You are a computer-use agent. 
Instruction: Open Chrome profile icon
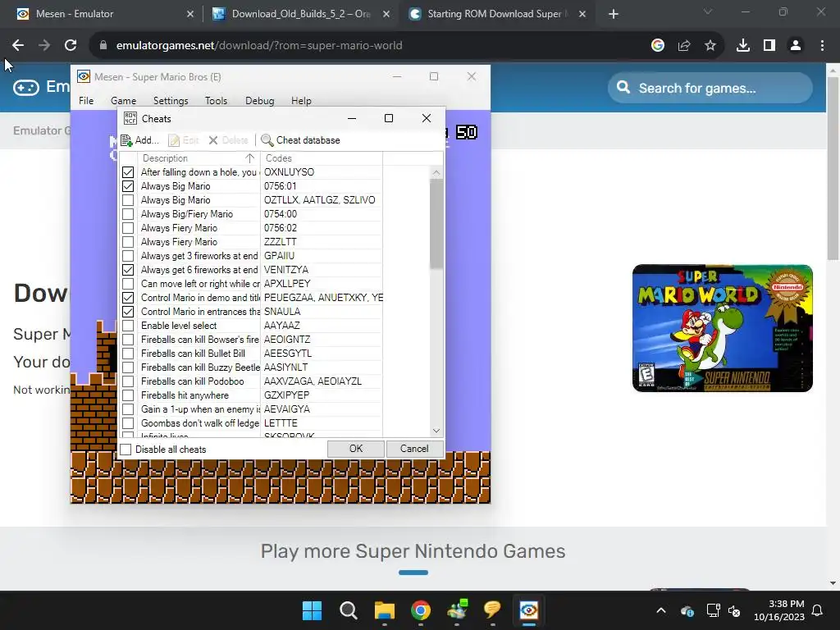(x=796, y=46)
